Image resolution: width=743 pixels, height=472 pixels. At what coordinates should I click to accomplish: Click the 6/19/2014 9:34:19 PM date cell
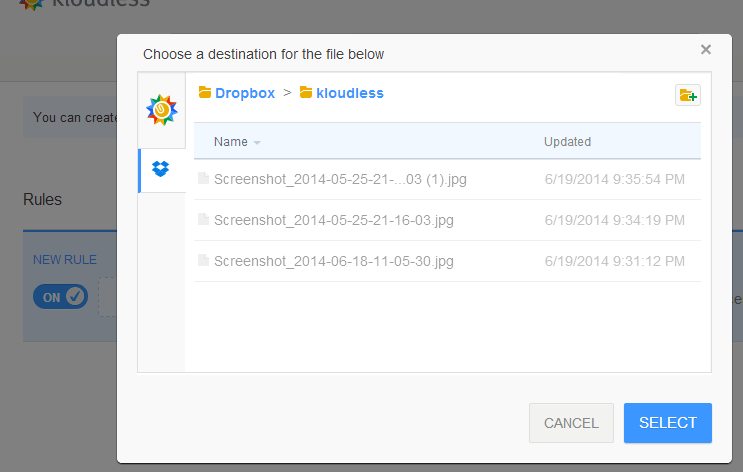pyautogui.click(x=615, y=220)
